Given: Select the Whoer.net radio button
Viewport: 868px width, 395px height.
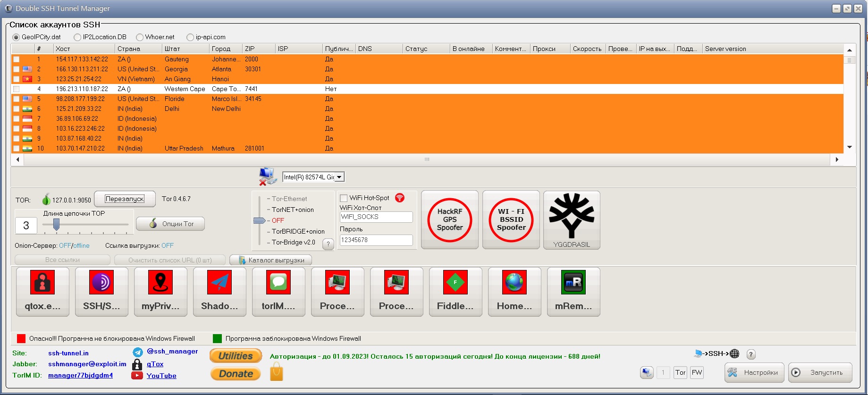Looking at the screenshot, I should [x=140, y=37].
